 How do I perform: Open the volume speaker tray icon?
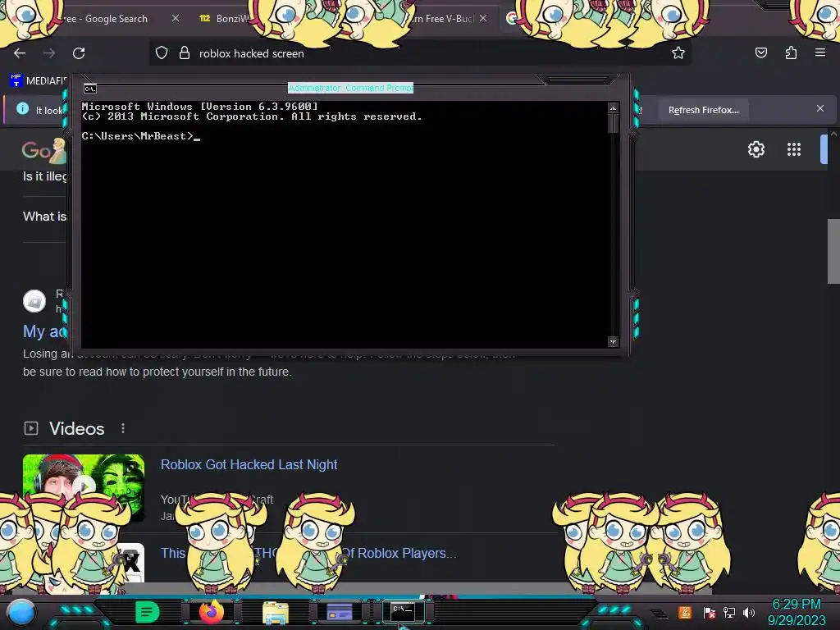coord(748,612)
